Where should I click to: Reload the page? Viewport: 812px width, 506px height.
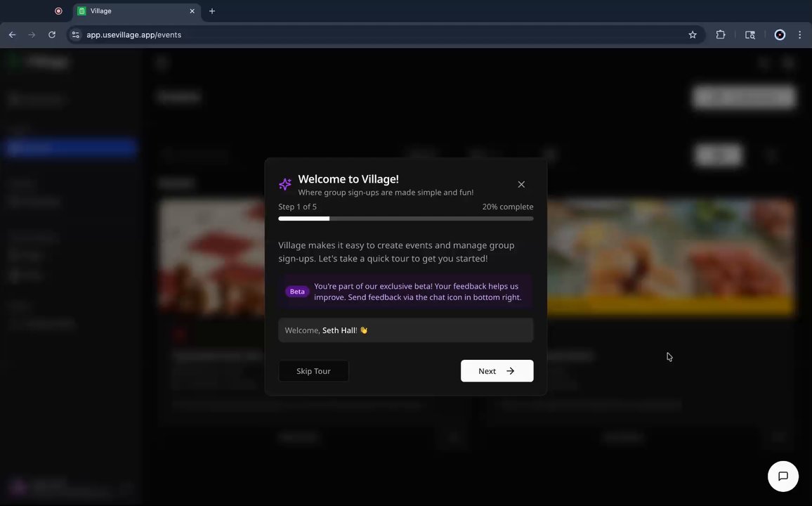coord(52,34)
